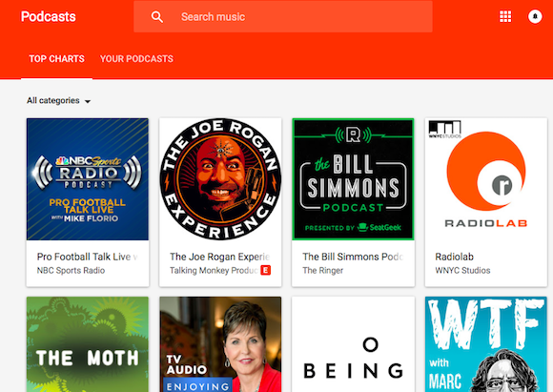
Task: Open the Google apps grid icon
Action: [505, 16]
